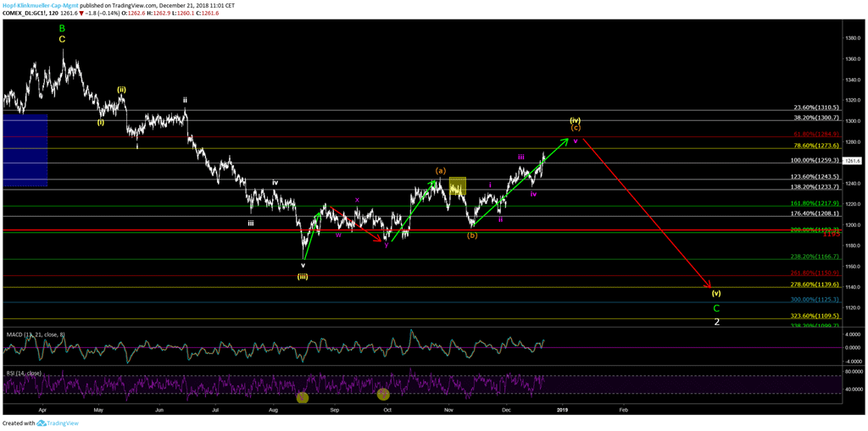Click the COMEX_DL:GC1! symbol title

25,14
